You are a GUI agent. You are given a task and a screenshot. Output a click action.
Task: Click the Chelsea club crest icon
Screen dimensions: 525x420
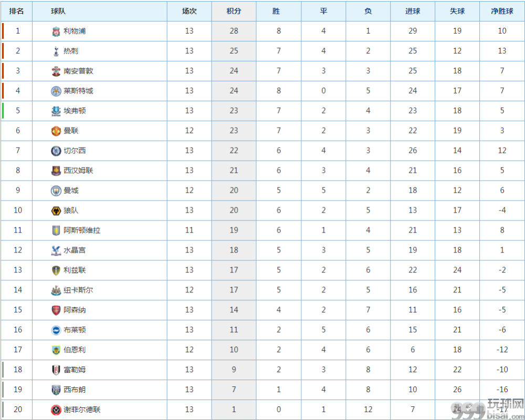pyautogui.click(x=56, y=151)
